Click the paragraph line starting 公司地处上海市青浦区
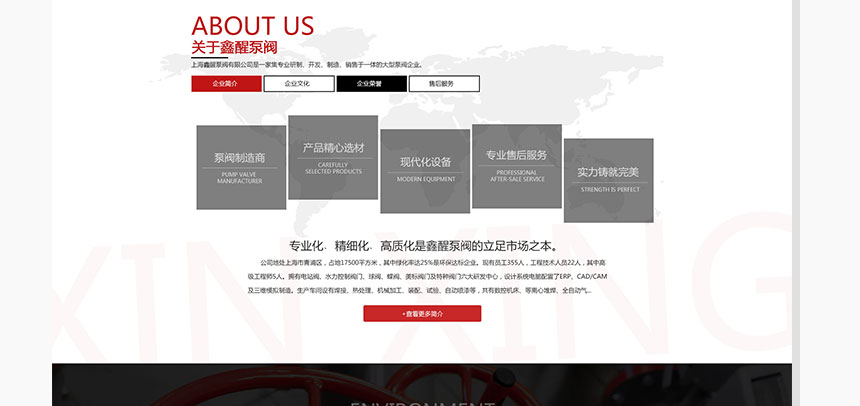 click(x=433, y=262)
